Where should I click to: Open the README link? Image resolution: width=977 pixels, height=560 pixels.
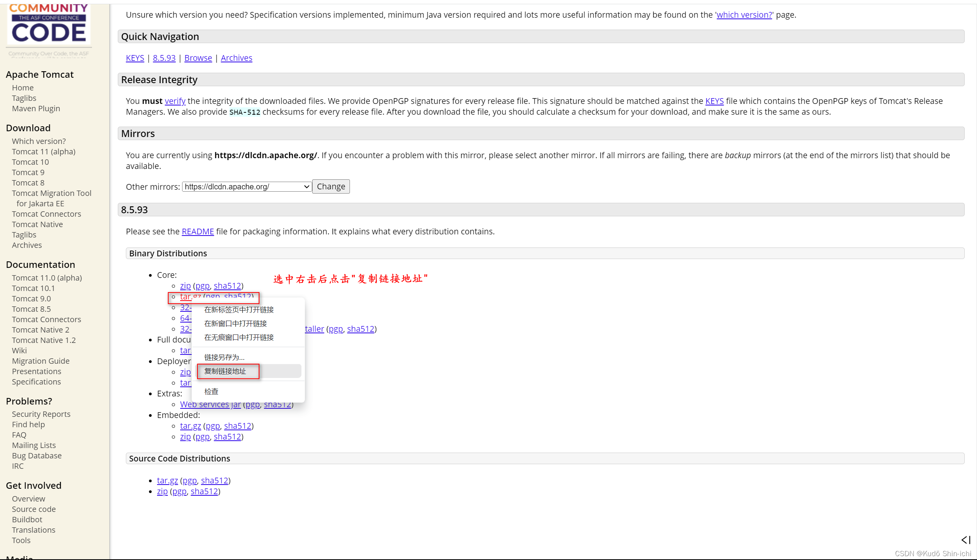click(x=197, y=232)
